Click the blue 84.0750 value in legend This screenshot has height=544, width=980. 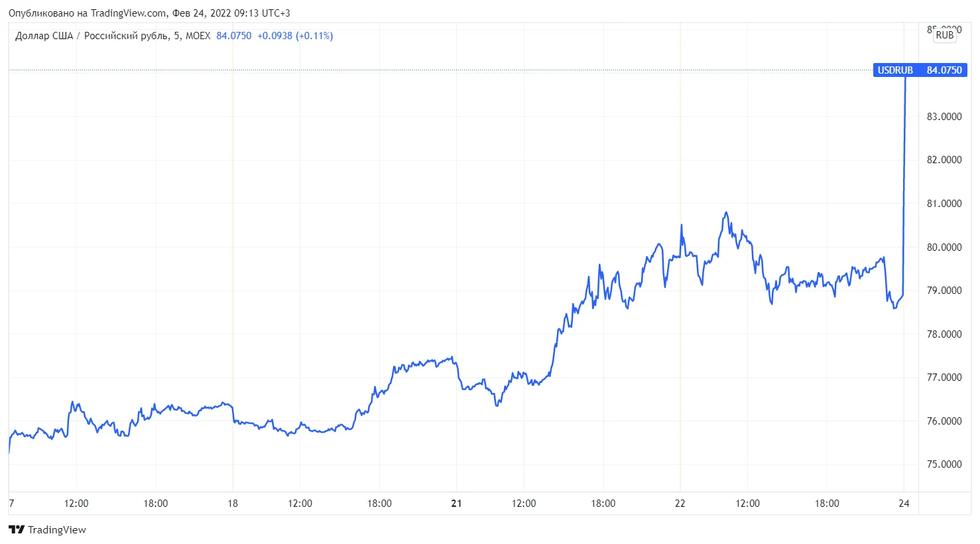tap(234, 36)
